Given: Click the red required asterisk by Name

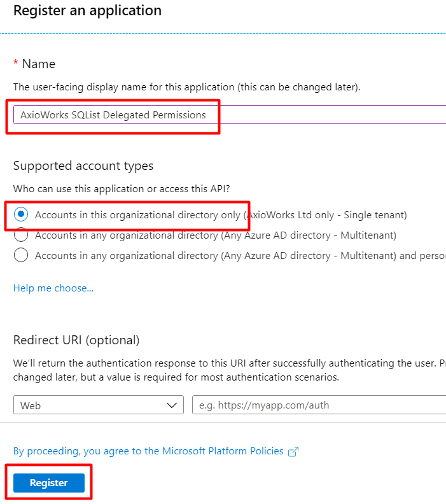Looking at the screenshot, I should 15,62.
